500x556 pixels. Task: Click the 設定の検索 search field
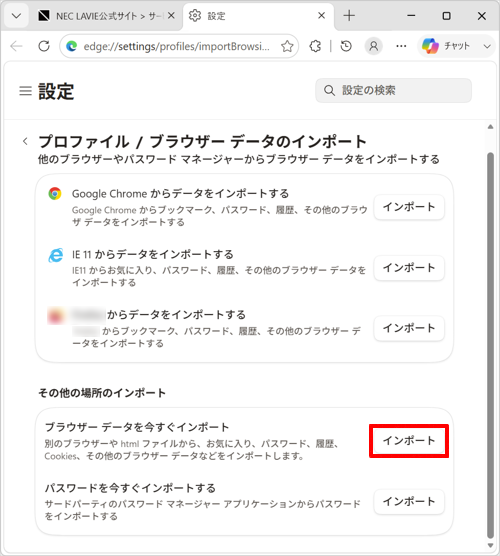tap(394, 90)
